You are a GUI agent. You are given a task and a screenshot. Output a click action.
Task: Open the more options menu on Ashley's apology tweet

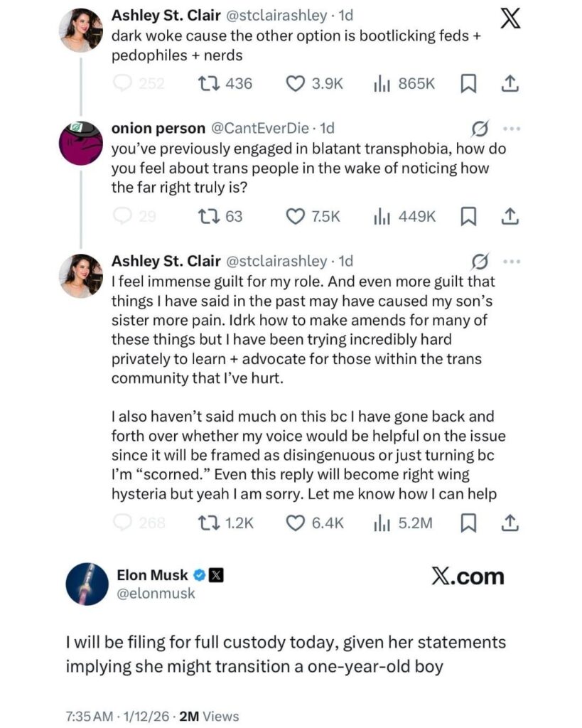coord(510,262)
